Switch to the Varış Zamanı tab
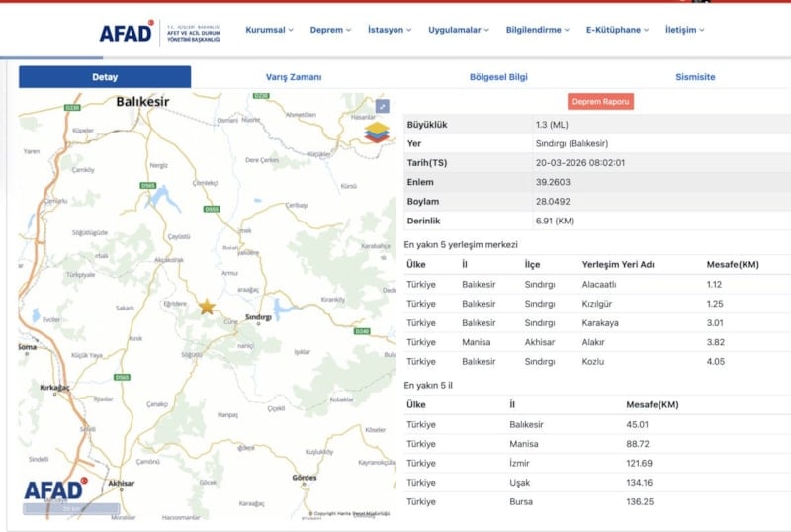 point(294,77)
